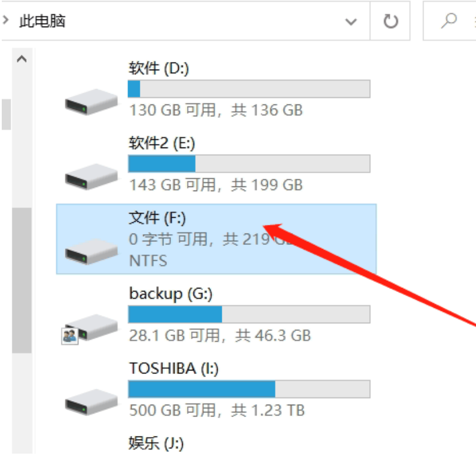Click the TOSHIBA (I:) capacity usage bar
Screen dimensions: 476x456
[249, 389]
